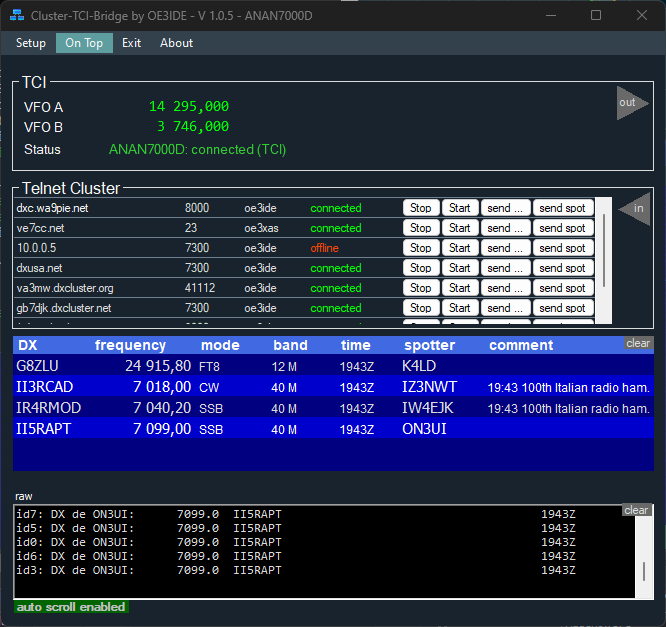666x627 pixels.
Task: Stop the gb7djk.dxcluster.net connection
Action: tap(420, 308)
